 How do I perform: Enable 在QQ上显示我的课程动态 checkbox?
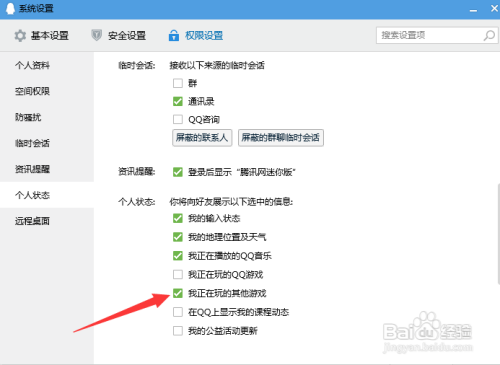(178, 312)
